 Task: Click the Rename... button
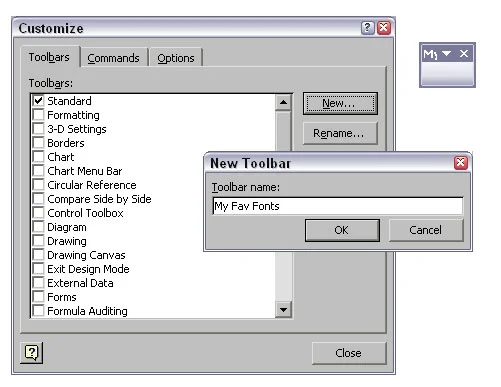[340, 133]
